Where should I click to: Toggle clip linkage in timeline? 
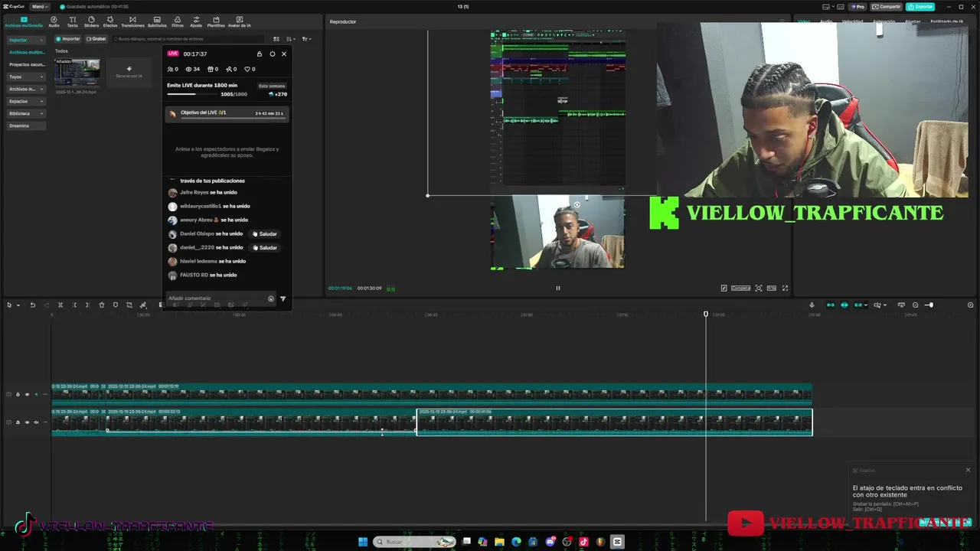coord(858,305)
